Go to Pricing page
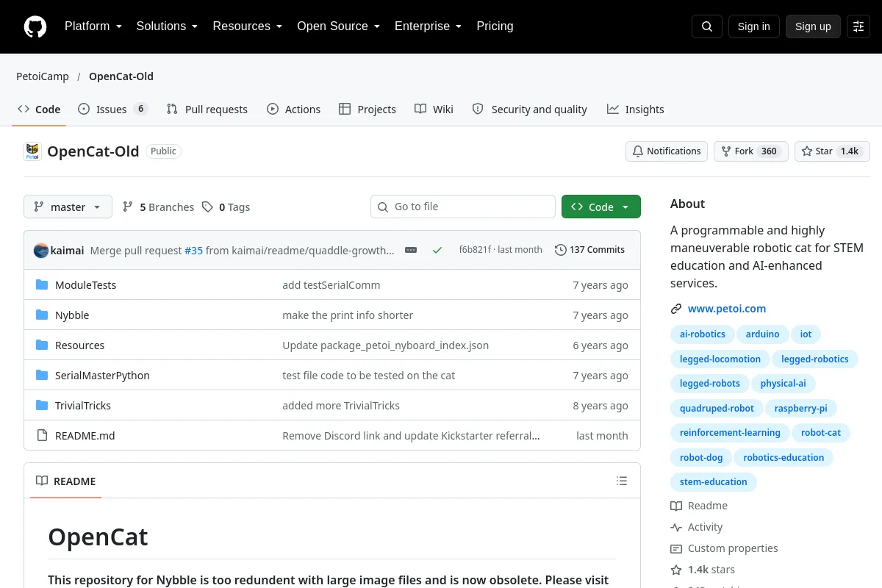 [495, 26]
